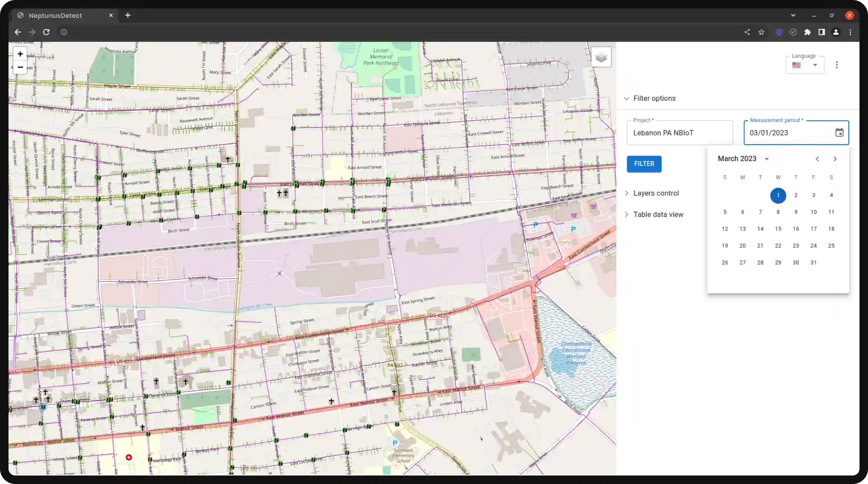
Task: Open the map layers switcher icon
Action: click(601, 57)
